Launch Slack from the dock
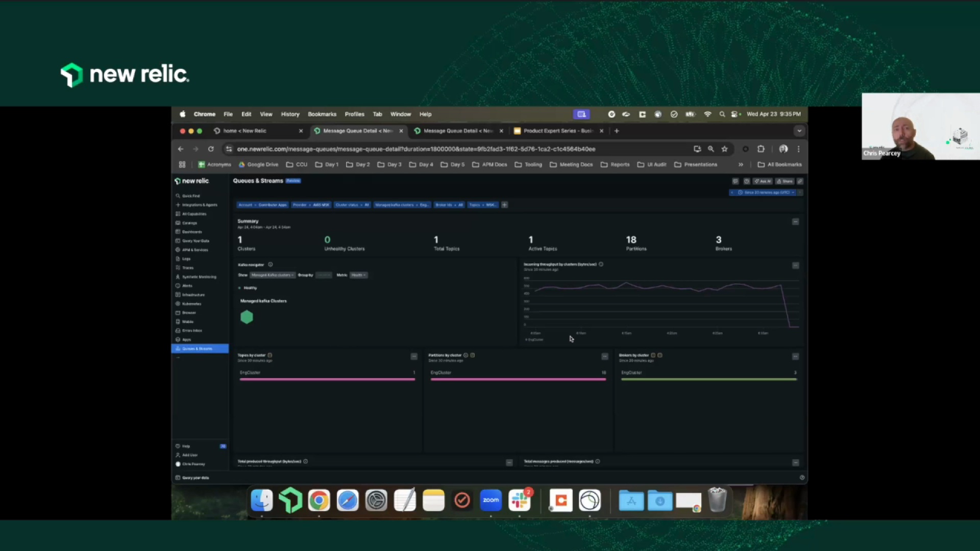The height and width of the screenshot is (551, 980). 520,500
